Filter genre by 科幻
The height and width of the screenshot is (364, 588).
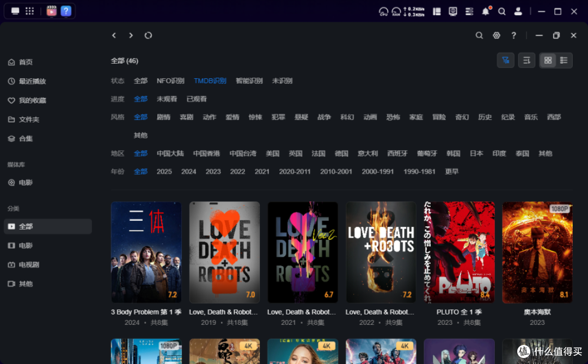coord(347,117)
